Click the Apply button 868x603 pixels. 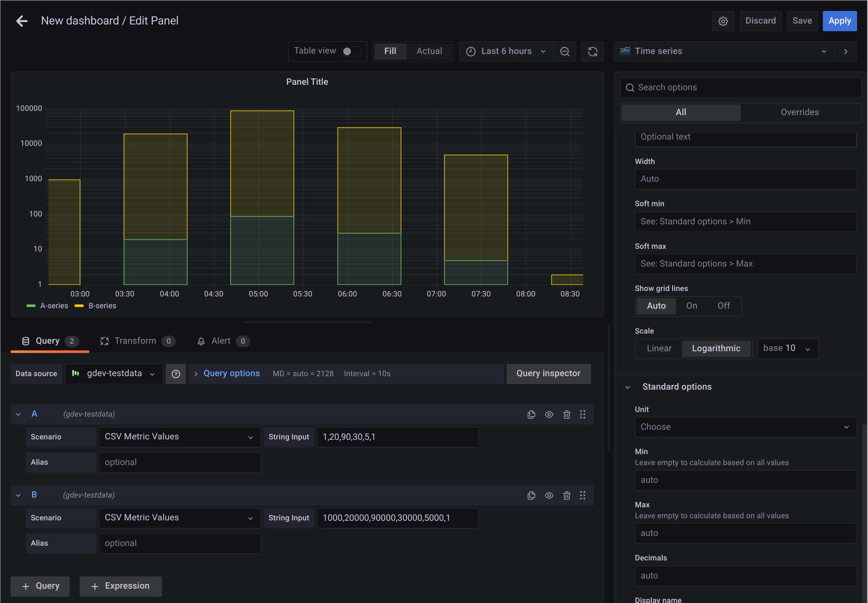pos(839,21)
